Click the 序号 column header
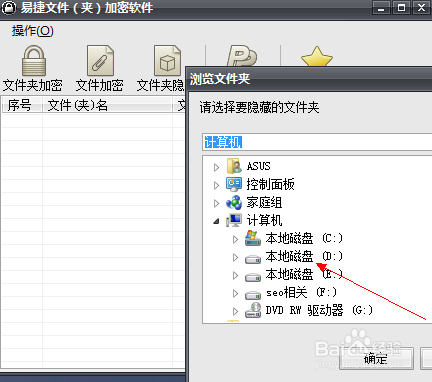This screenshot has width=432, height=382. tap(22, 105)
